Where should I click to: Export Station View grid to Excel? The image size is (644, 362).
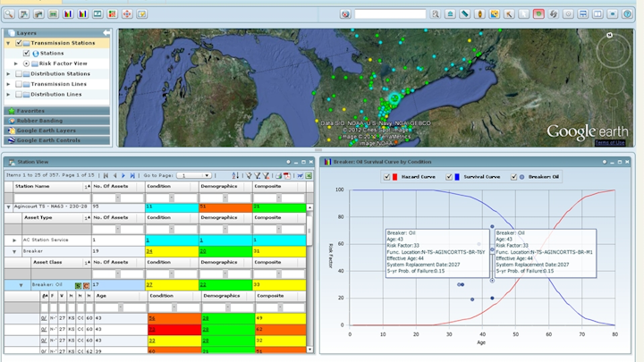tap(309, 176)
